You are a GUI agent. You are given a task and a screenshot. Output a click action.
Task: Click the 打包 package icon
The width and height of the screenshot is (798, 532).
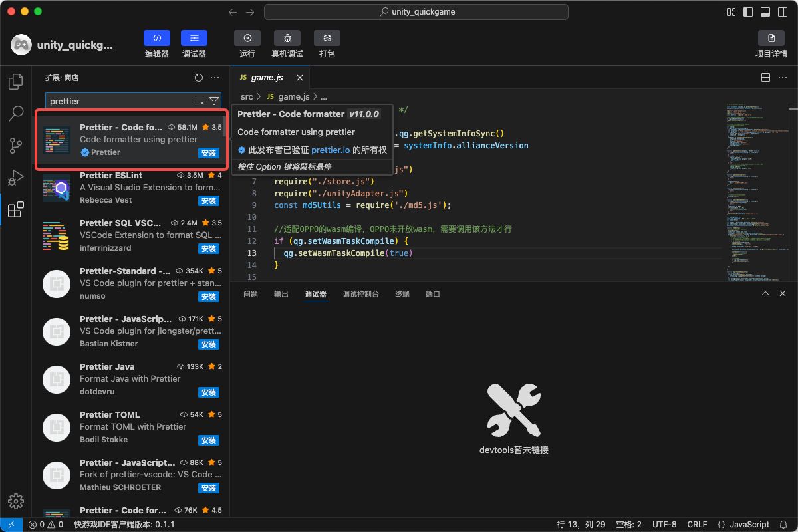pos(327,39)
